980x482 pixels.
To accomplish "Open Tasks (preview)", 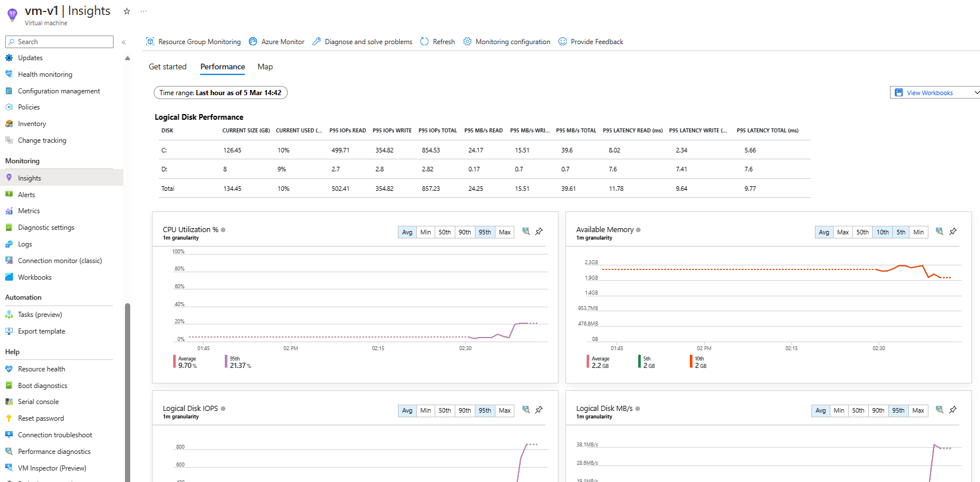I will coord(40,315).
